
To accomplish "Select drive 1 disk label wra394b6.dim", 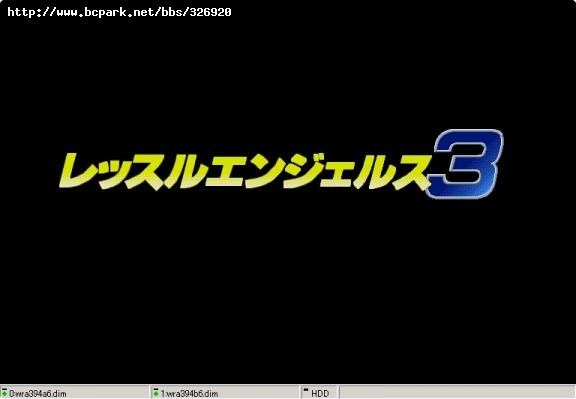I will tap(189, 393).
